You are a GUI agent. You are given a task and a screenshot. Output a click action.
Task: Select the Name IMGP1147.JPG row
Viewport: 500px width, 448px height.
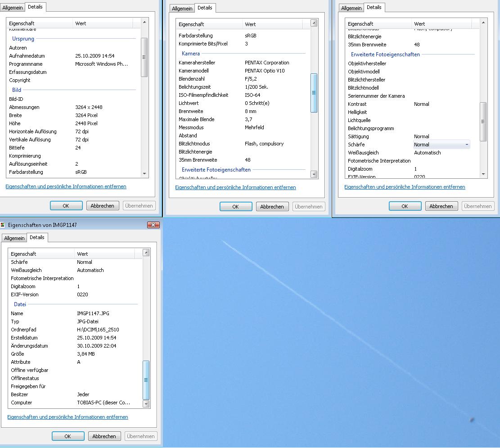(76, 314)
